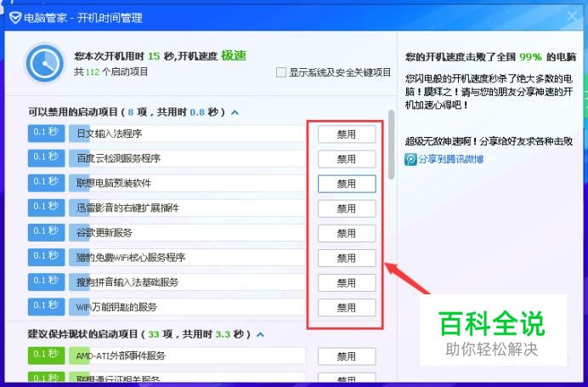Disable 百度云检测服务程序 startup item

coord(347,159)
